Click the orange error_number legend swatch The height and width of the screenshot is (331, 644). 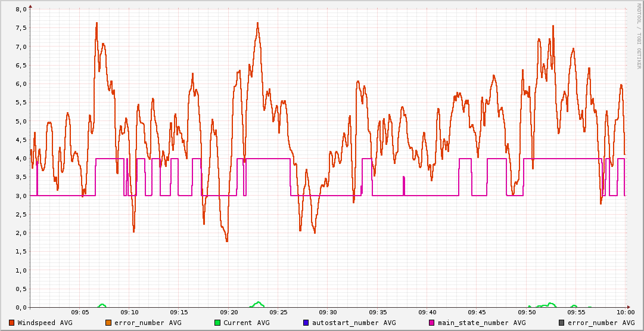pyautogui.click(x=108, y=323)
